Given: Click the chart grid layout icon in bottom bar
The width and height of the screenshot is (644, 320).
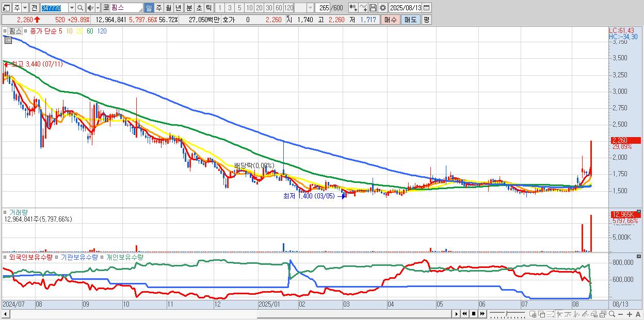Looking at the screenshot, I should pyautogui.click(x=533, y=314).
